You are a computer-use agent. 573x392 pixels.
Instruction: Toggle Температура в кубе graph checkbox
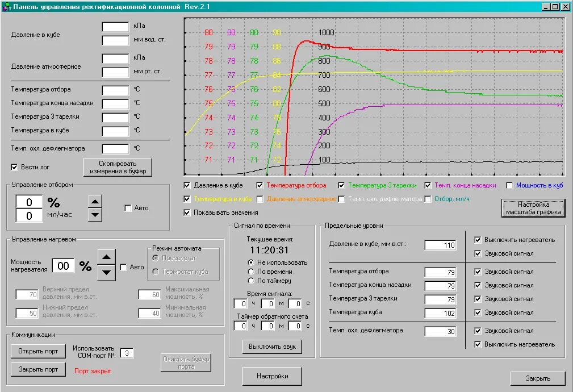[x=187, y=199]
